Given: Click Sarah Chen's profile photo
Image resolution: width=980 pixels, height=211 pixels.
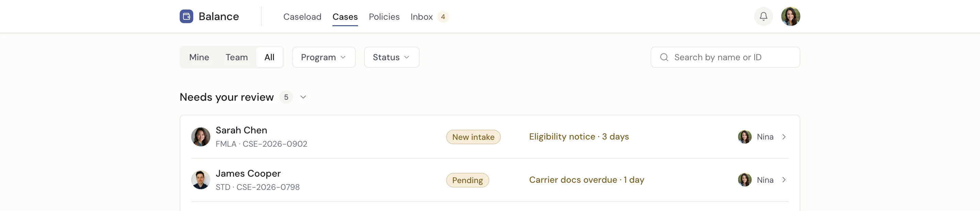Looking at the screenshot, I should point(200,137).
